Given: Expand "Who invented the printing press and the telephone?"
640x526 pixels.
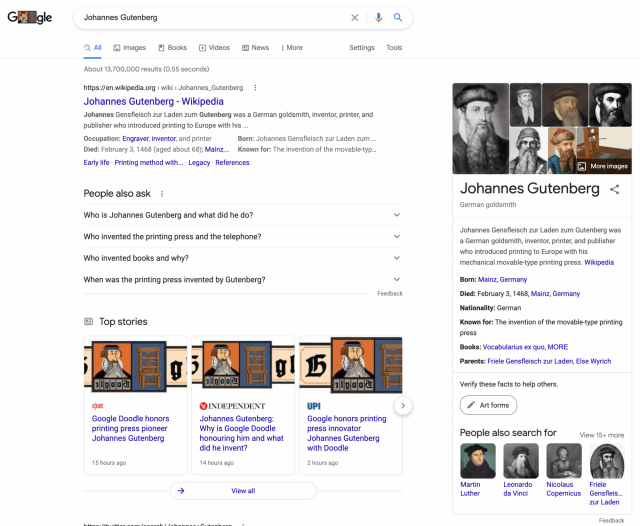Looking at the screenshot, I should click(x=243, y=237).
